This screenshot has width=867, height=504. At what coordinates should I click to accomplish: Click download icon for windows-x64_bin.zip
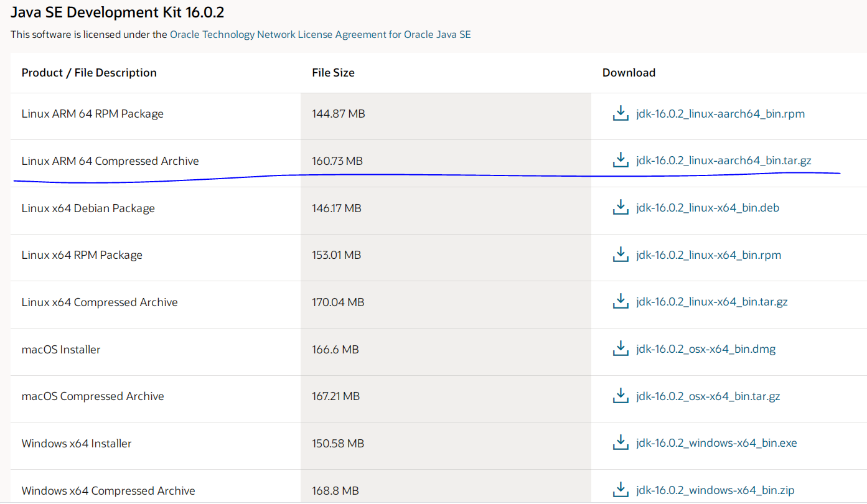point(621,490)
